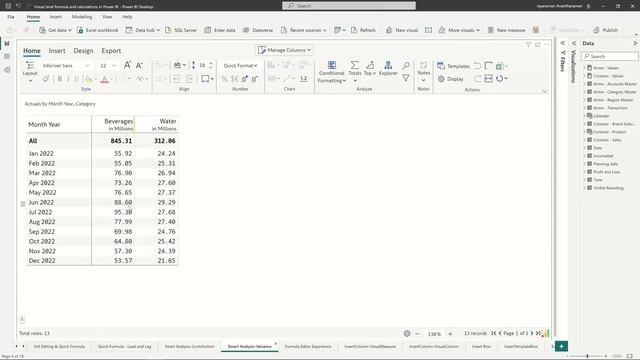Switch to the Insert tab of visual ribbon

coord(57,51)
